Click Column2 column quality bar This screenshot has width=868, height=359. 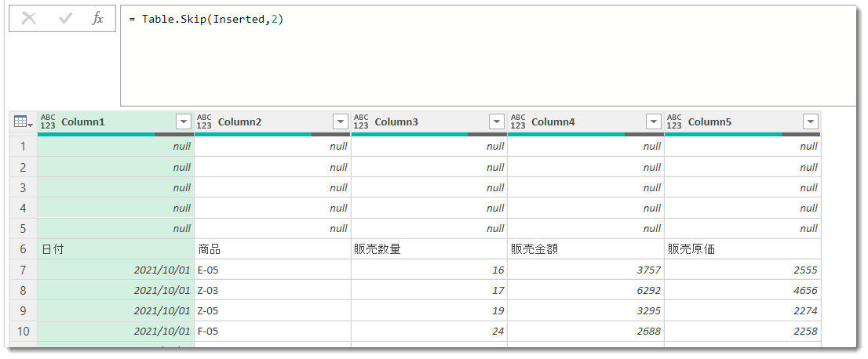pos(272,134)
